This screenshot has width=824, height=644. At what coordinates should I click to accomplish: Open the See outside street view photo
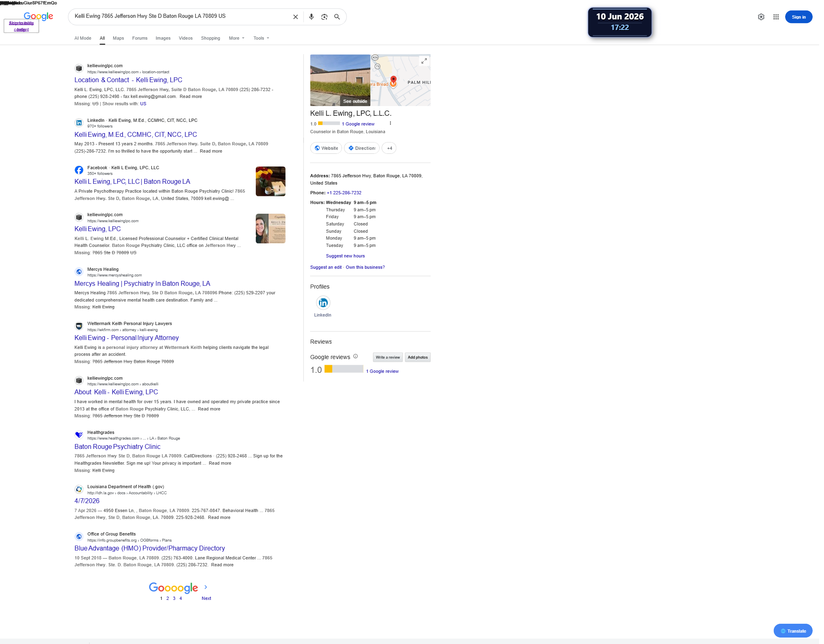click(340, 80)
